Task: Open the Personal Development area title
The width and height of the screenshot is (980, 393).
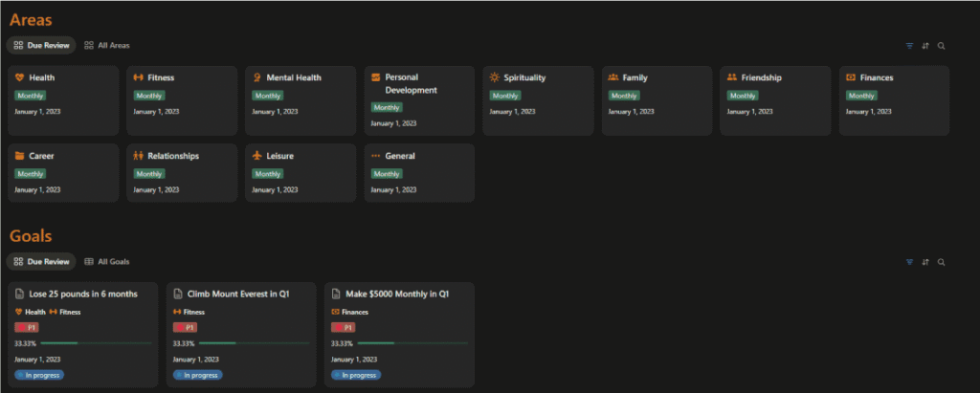Action: (412, 84)
